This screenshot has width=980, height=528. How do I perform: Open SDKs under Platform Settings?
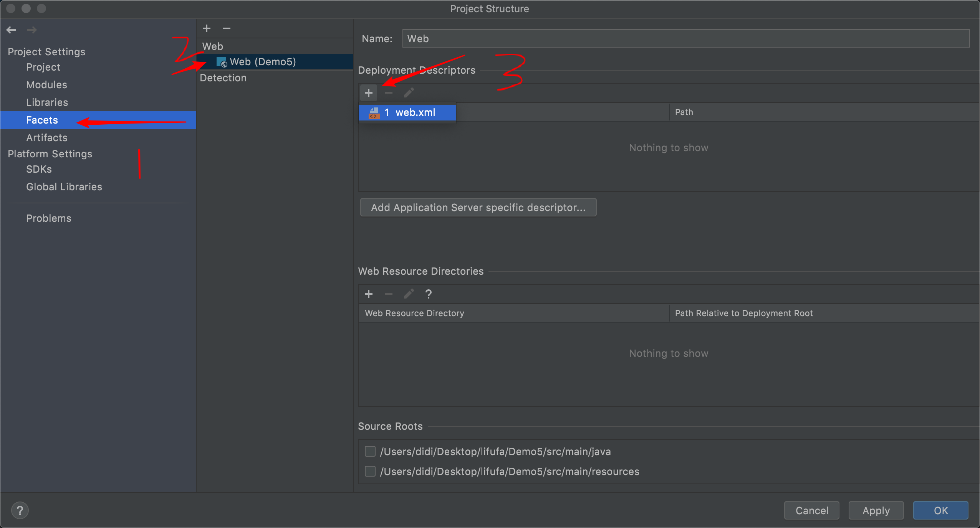(39, 169)
